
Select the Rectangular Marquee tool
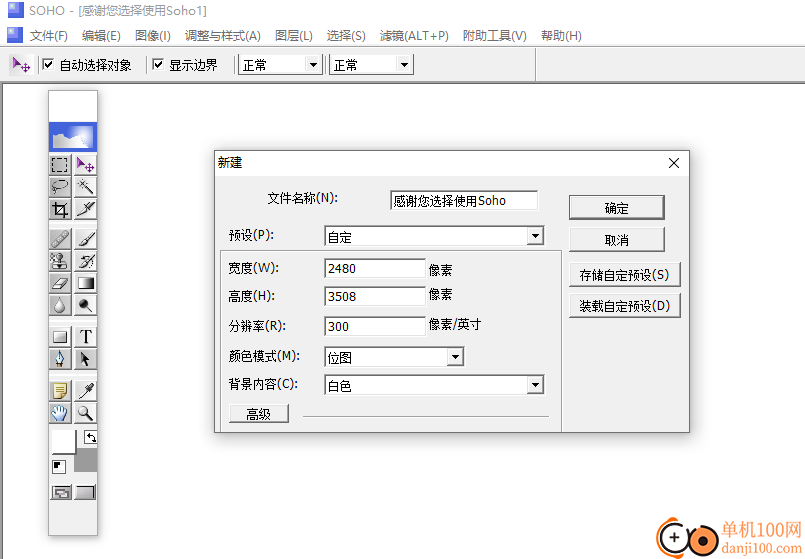(60, 165)
